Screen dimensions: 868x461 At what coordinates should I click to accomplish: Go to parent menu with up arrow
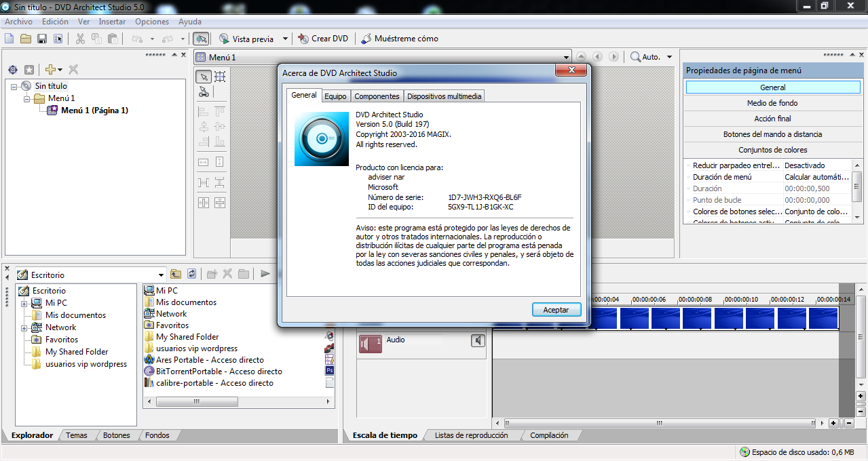581,57
